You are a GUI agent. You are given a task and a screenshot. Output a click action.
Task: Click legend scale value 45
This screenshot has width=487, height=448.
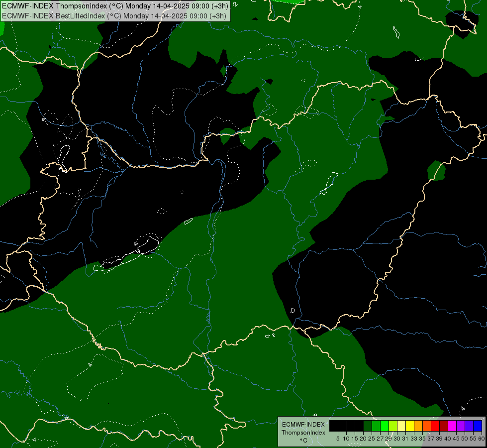pyautogui.click(x=456, y=439)
